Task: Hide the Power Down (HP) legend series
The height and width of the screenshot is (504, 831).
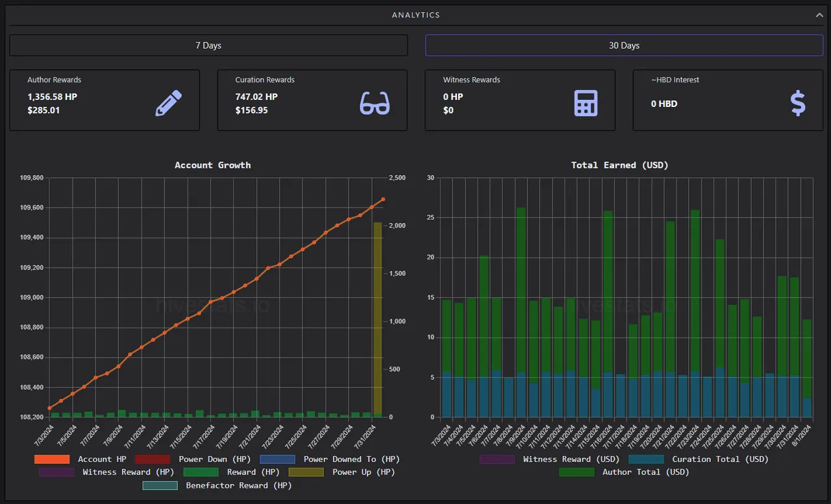Action: point(193,459)
